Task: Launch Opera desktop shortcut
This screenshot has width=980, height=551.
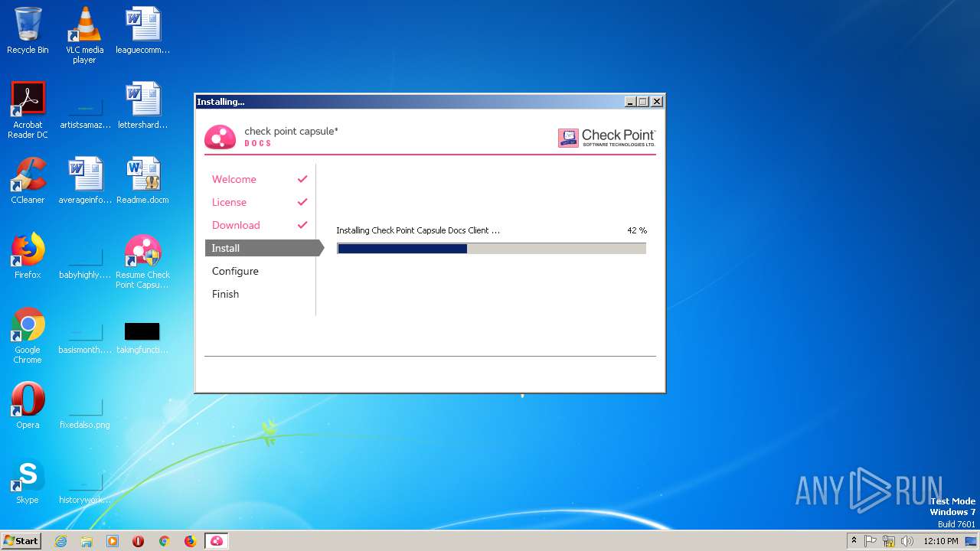Action: click(28, 406)
